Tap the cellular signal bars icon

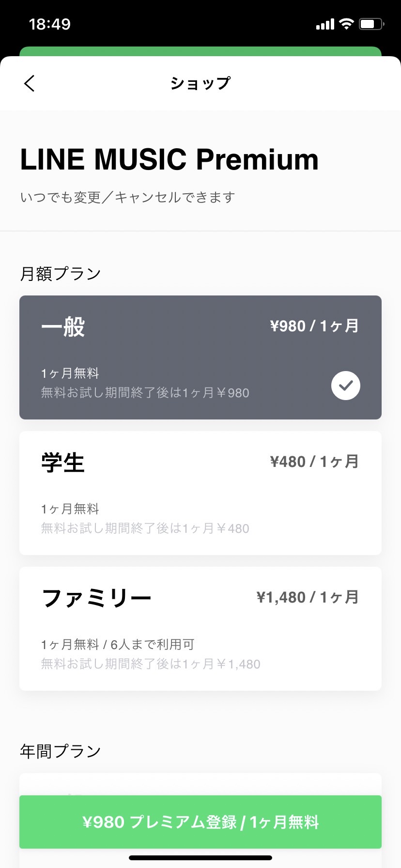click(325, 24)
